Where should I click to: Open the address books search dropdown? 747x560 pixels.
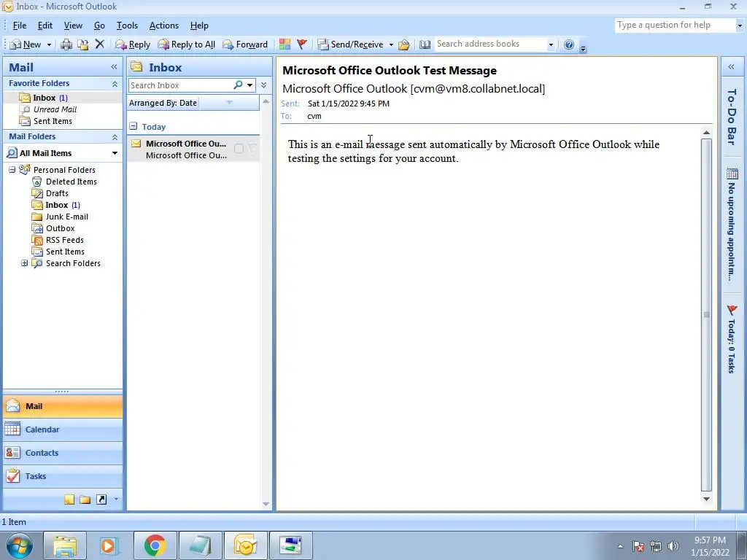[551, 44]
